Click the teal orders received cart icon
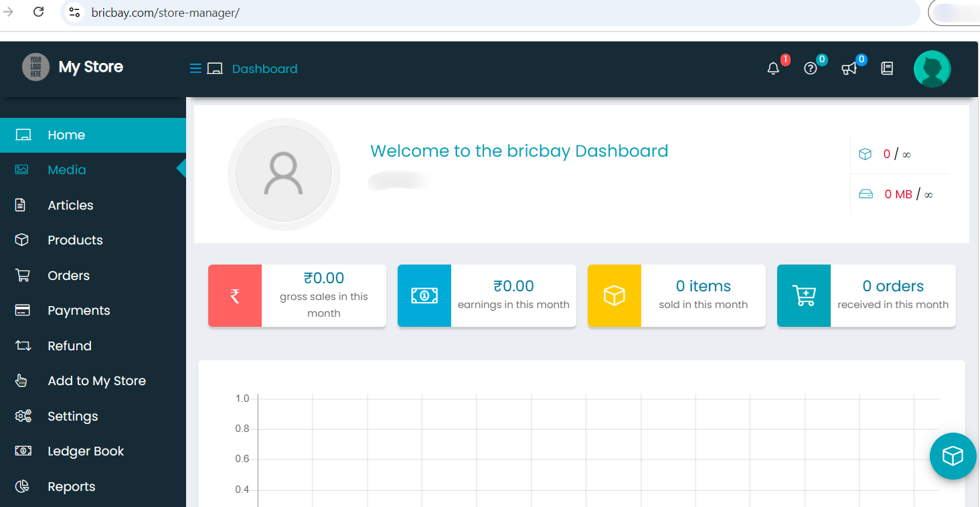The image size is (980, 507). coord(803,295)
